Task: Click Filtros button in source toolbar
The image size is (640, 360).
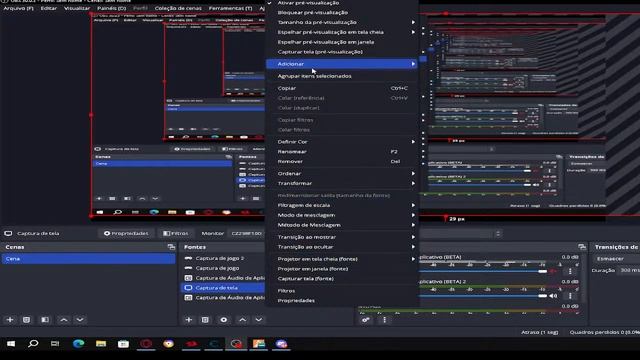Action: [176, 233]
